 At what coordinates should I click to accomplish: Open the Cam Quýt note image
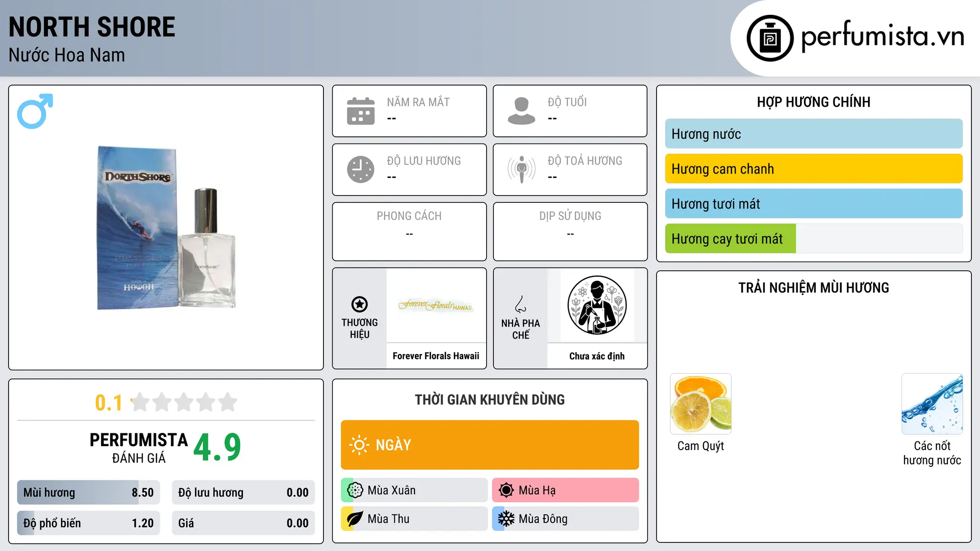click(701, 404)
